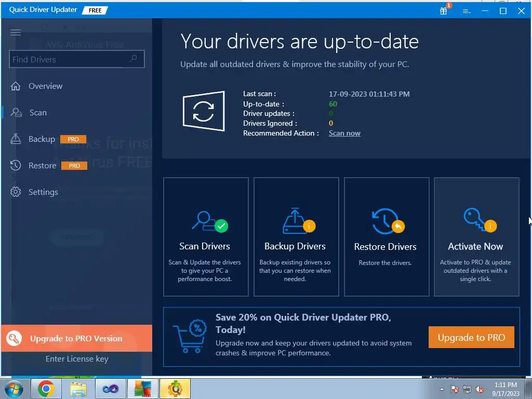Go to the Scan section
Image resolution: width=532 pixels, height=399 pixels.
(38, 113)
